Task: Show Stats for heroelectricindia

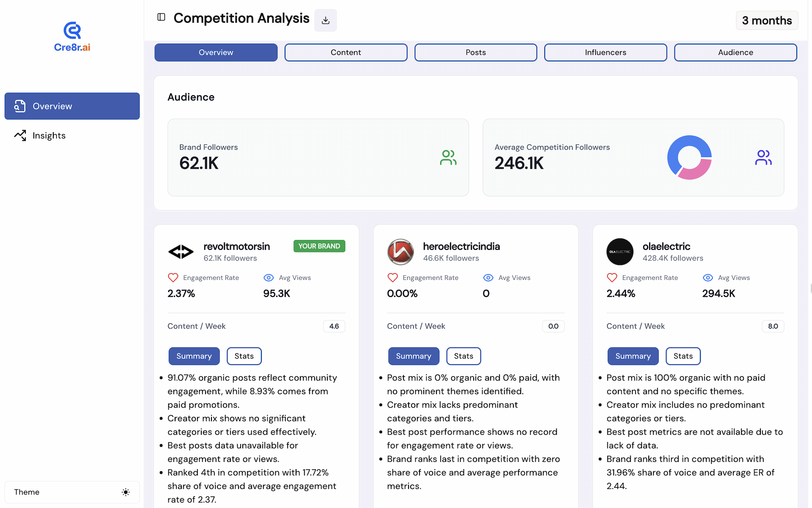Action: coord(464,356)
